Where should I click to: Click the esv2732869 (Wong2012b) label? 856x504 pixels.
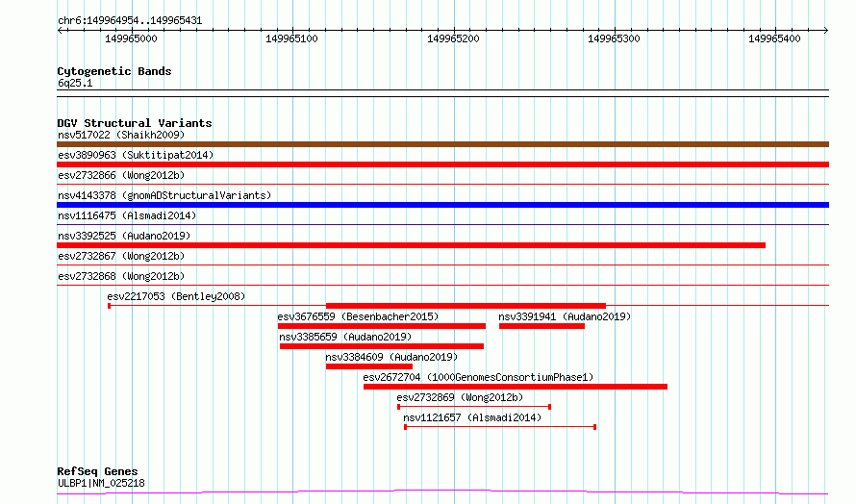460,397
